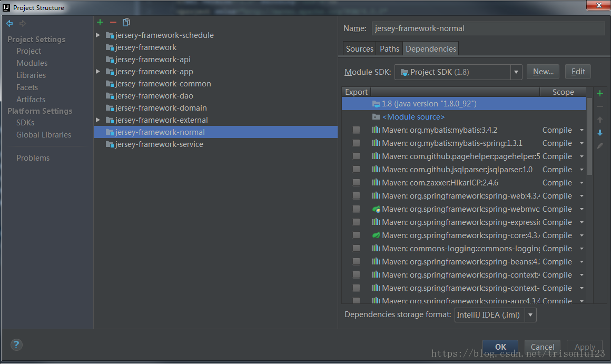Viewport: 611px width, 364px height.
Task: Switch to the Sources tab
Action: pyautogui.click(x=359, y=48)
